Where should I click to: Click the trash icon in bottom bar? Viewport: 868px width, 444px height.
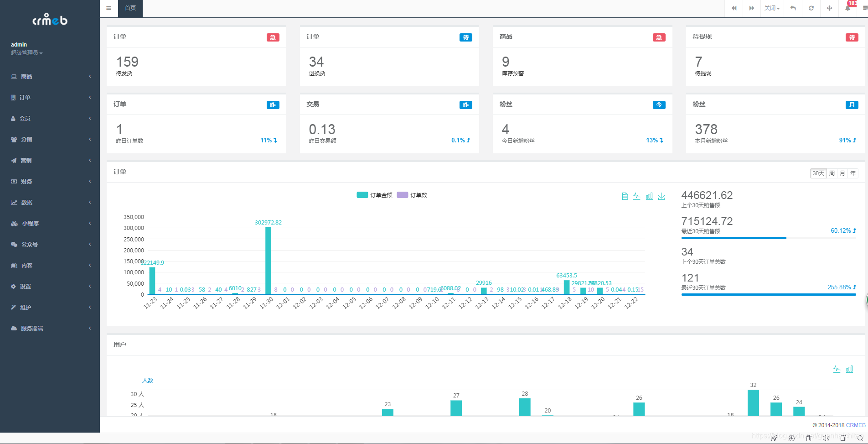(x=809, y=438)
